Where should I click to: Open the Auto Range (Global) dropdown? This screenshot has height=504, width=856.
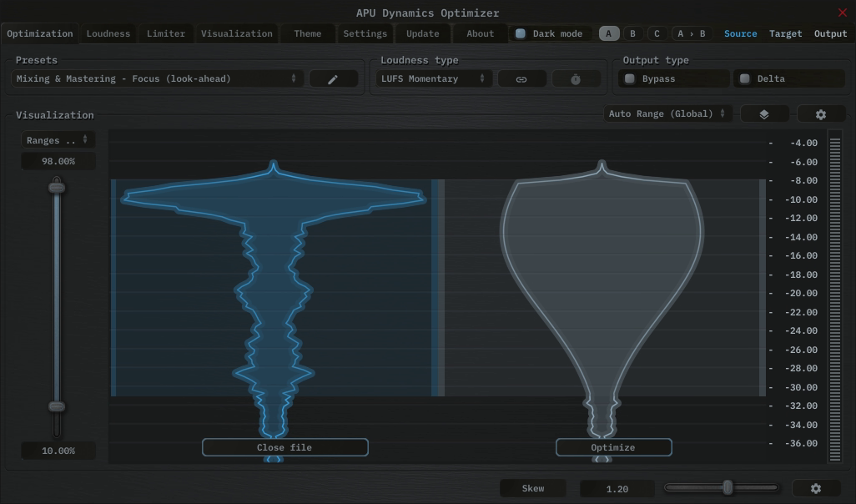667,114
